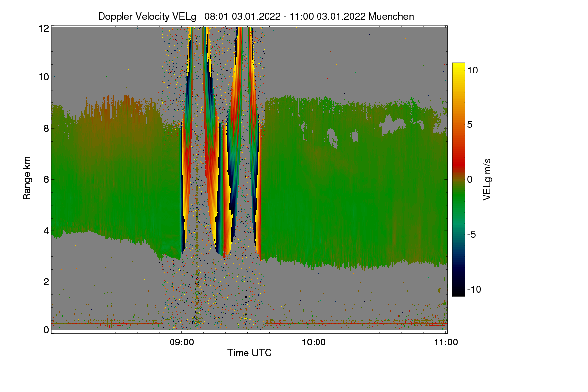Click the colorbar tick value 10
Viewport: 588px width, 392px height.
tap(473, 70)
